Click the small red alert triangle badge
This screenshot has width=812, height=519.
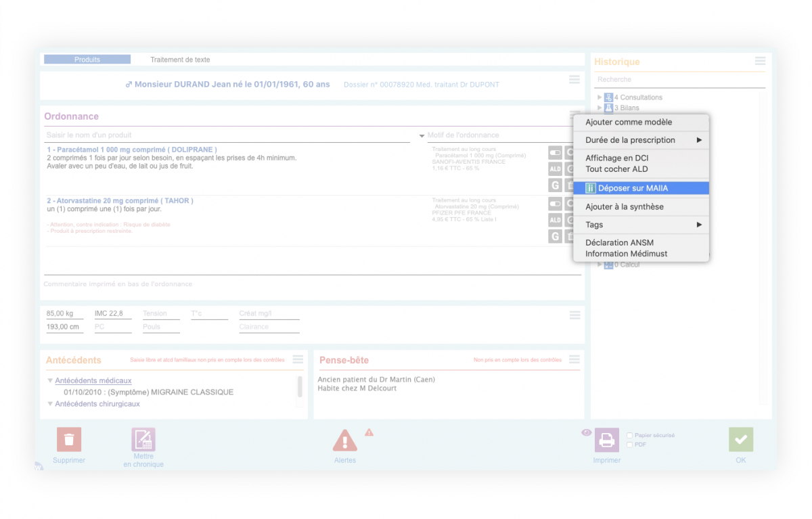click(369, 432)
